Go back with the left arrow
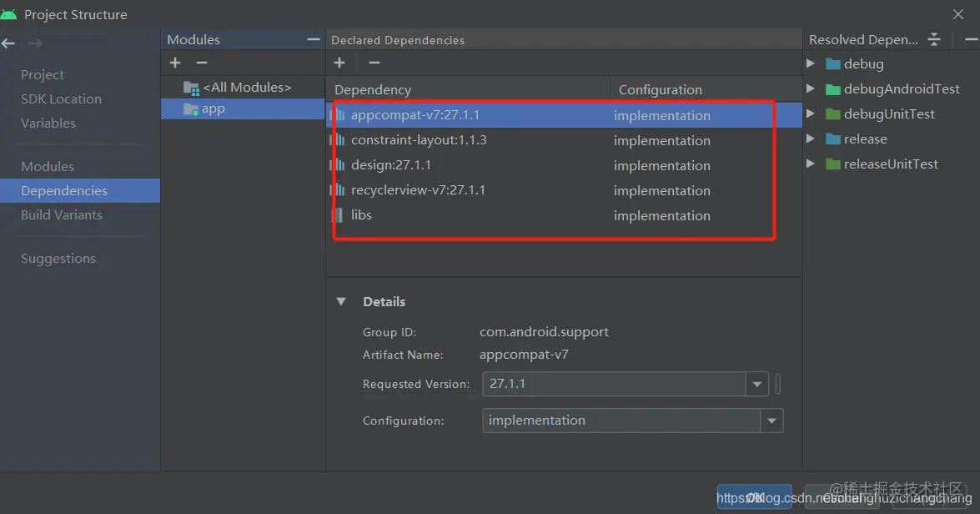The width and height of the screenshot is (980, 514). 8,43
